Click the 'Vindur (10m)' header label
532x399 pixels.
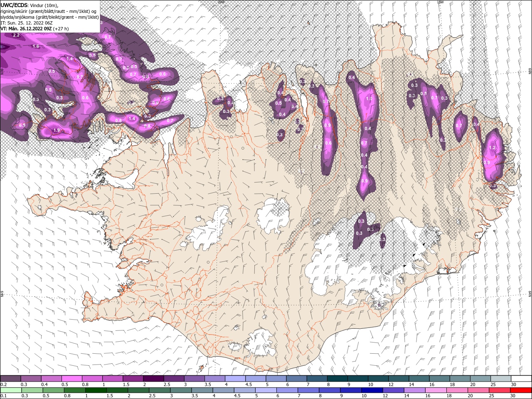44,5
